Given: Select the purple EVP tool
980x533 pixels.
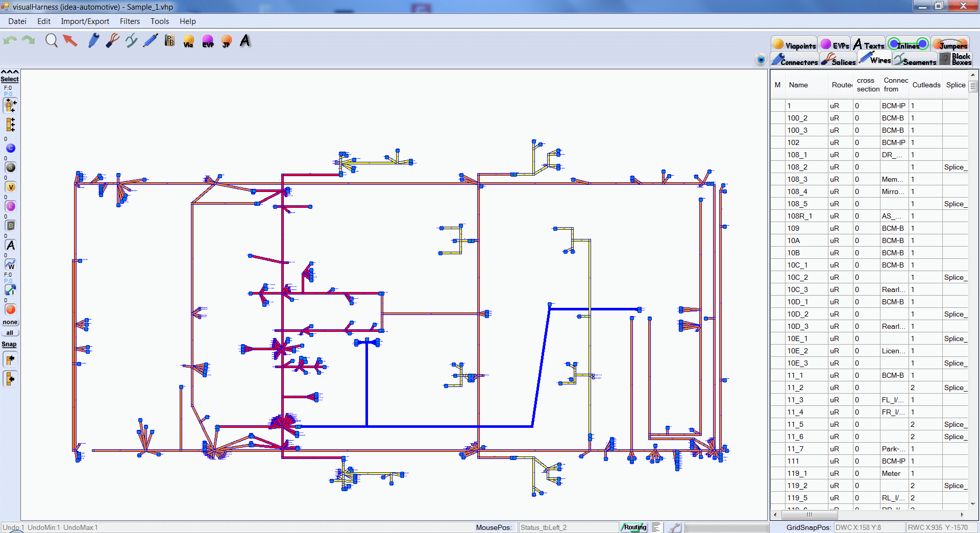Looking at the screenshot, I should [208, 41].
